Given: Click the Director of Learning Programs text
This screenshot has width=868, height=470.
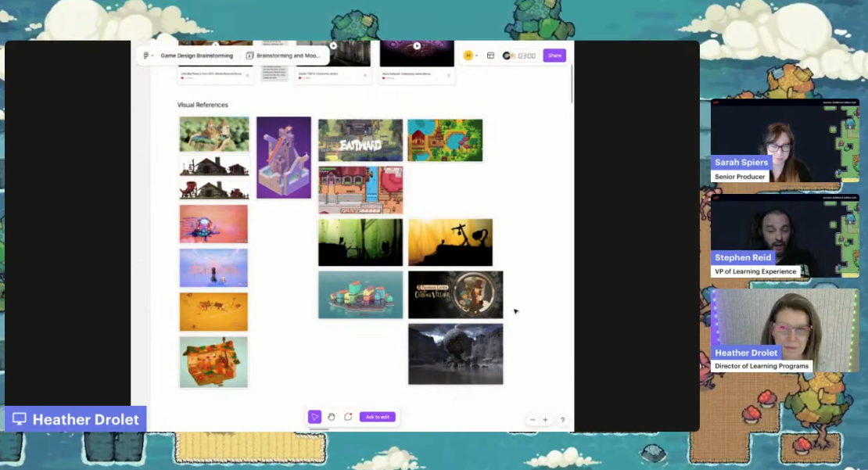Looking at the screenshot, I should [x=761, y=366].
